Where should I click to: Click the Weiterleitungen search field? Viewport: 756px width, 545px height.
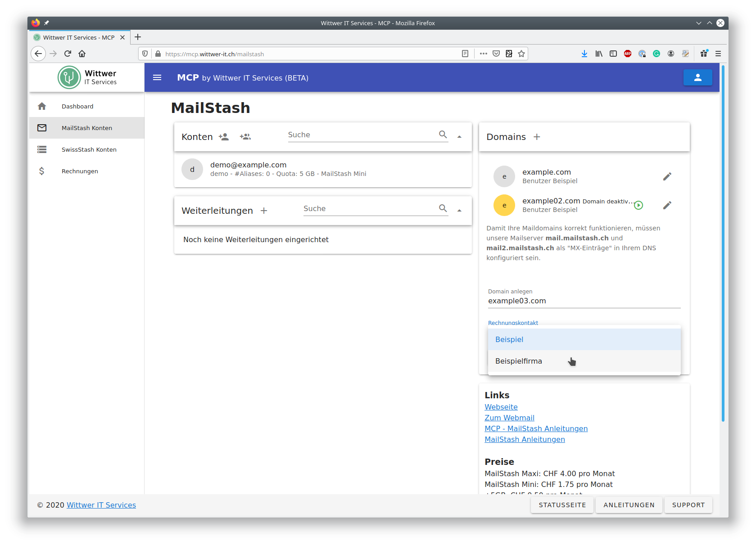[x=370, y=209]
